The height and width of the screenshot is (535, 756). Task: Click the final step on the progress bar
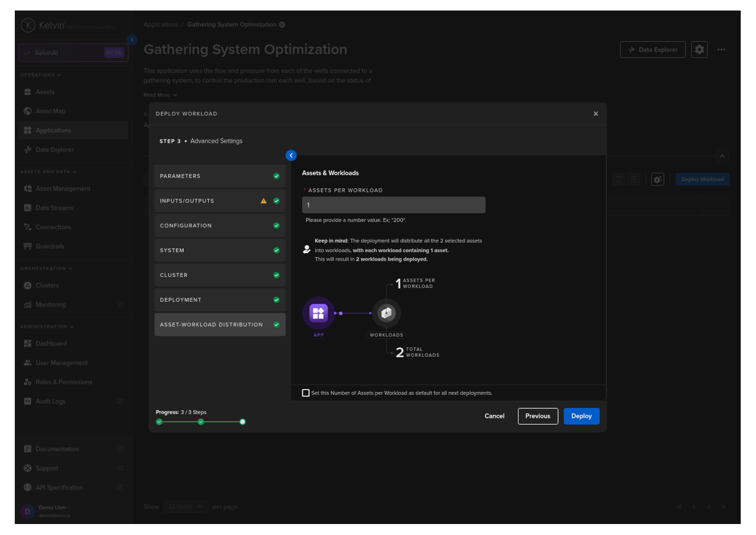242,422
